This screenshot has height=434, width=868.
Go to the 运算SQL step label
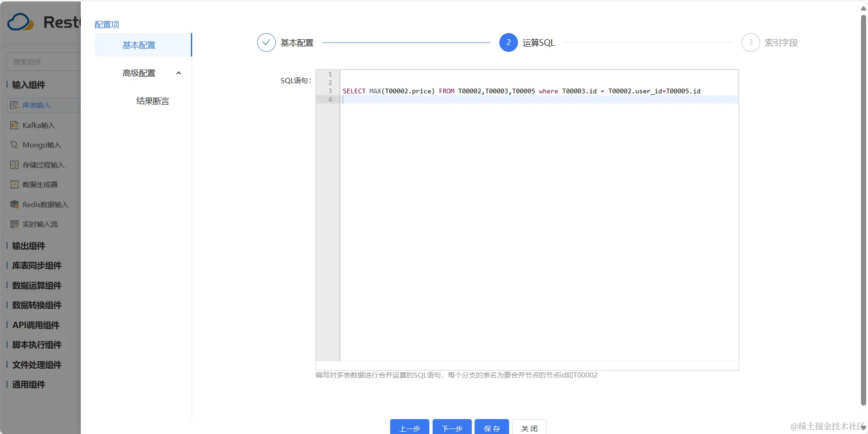tap(539, 43)
